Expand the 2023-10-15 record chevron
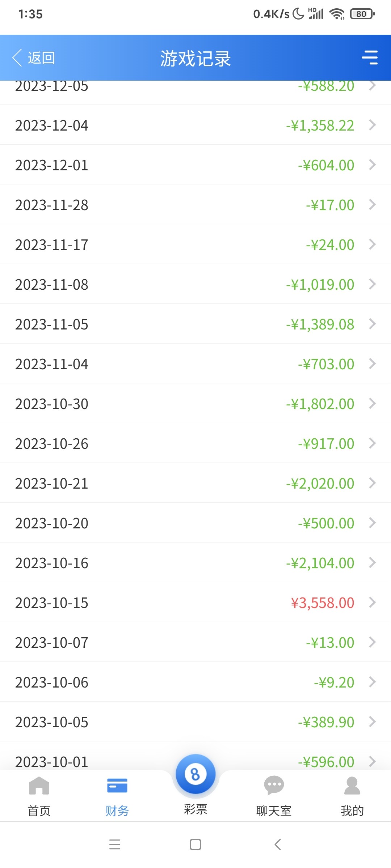Viewport: 391px width, 868px height. click(x=372, y=603)
